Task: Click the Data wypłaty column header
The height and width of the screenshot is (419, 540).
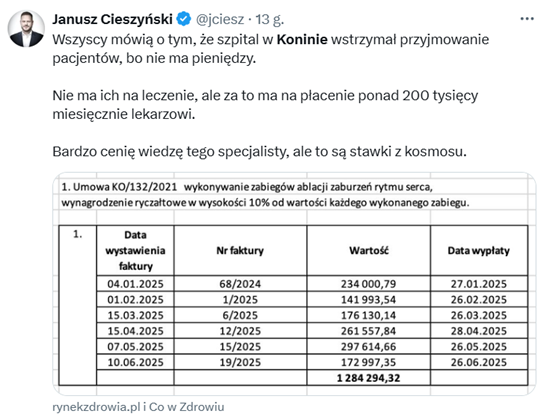Action: (x=479, y=250)
